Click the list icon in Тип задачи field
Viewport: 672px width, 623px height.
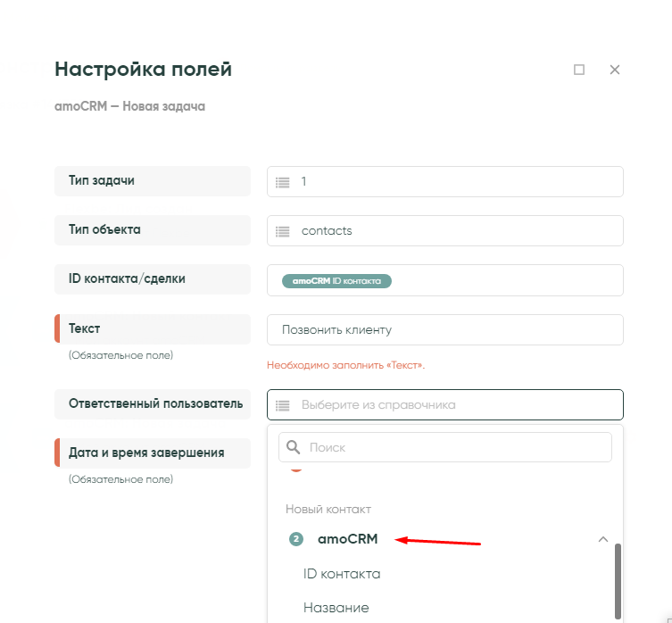click(x=283, y=182)
